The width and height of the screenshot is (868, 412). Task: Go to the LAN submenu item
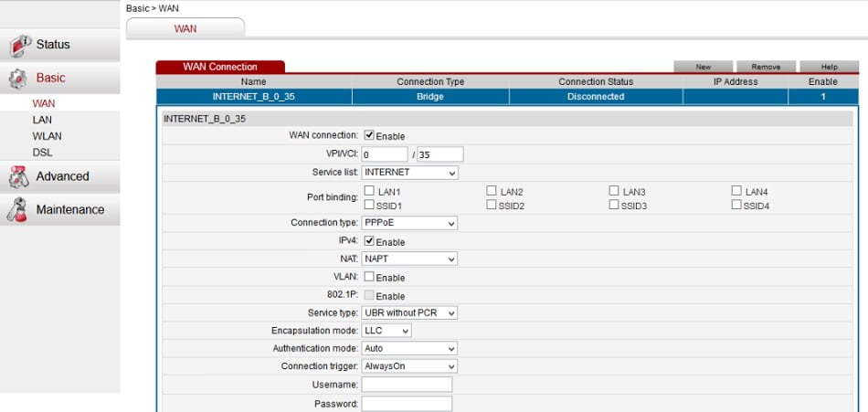42,120
